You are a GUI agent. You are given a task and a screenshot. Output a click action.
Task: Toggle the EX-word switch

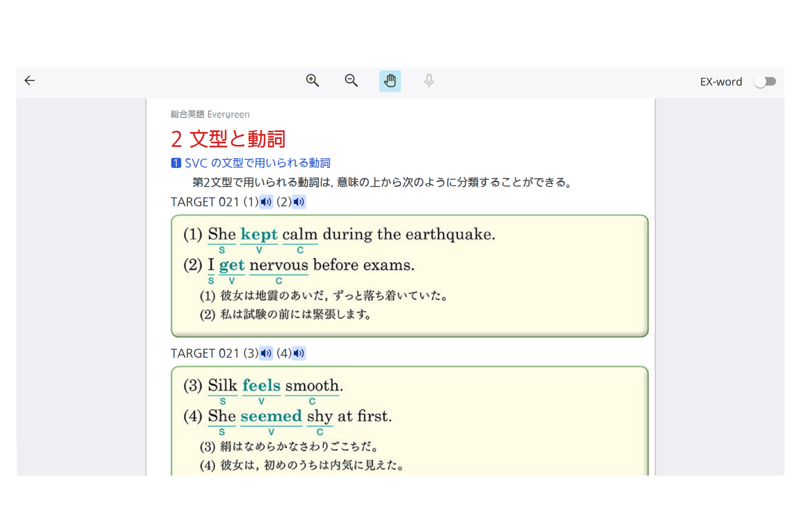coord(765,82)
